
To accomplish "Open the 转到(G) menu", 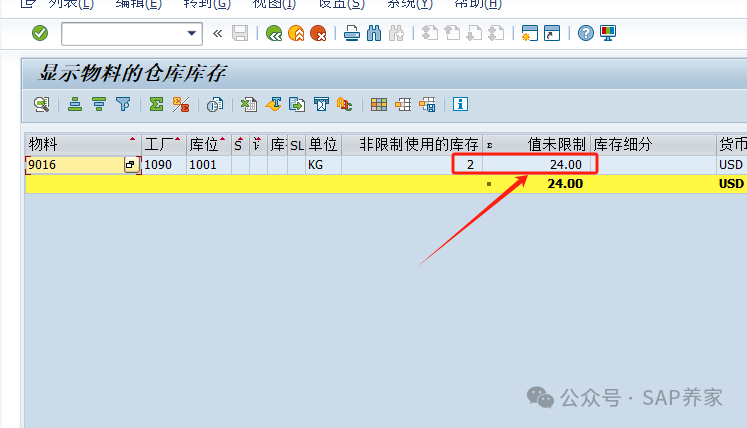I will (x=207, y=4).
